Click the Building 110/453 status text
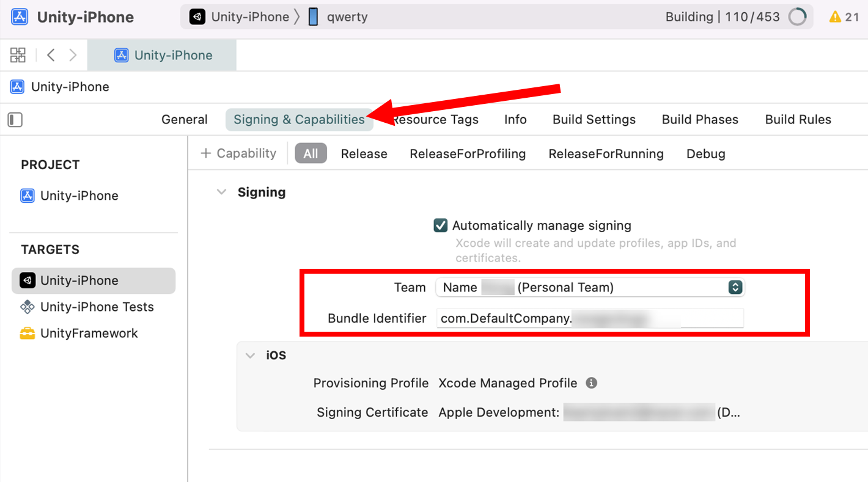 (x=723, y=17)
